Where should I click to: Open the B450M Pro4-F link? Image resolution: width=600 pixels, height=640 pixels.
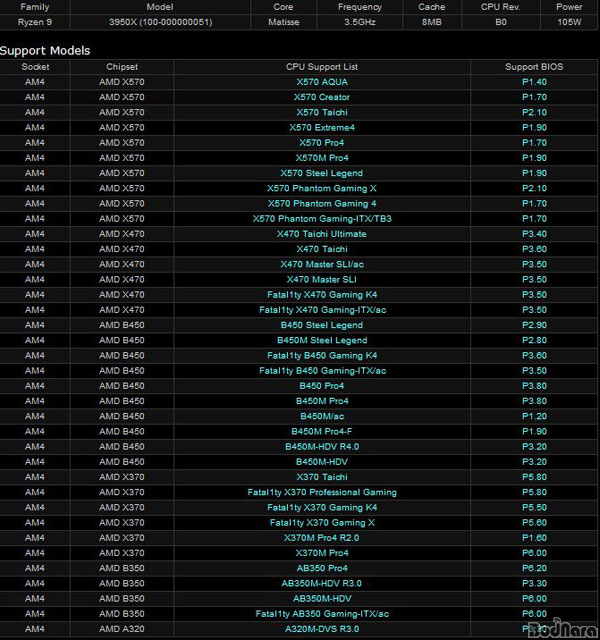322,431
